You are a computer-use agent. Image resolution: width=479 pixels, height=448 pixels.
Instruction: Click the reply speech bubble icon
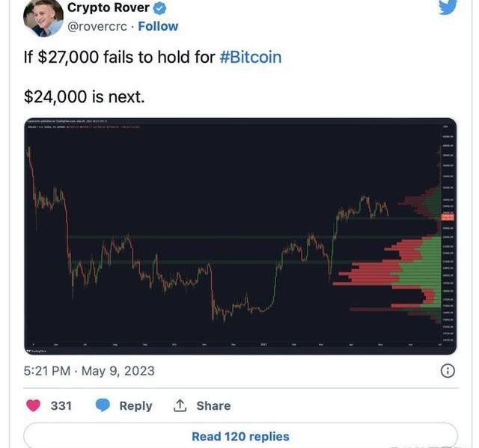pyautogui.click(x=103, y=405)
